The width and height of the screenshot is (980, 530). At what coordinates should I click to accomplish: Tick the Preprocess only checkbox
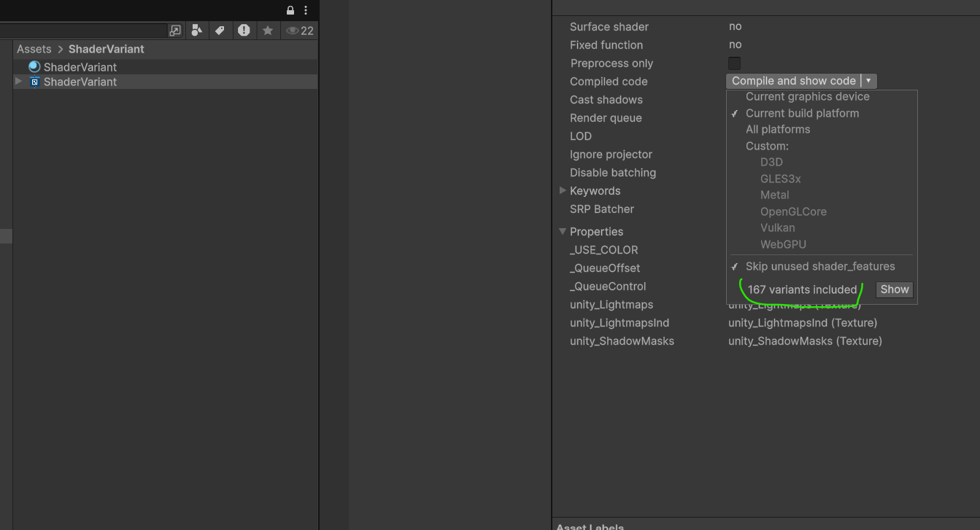pyautogui.click(x=734, y=63)
